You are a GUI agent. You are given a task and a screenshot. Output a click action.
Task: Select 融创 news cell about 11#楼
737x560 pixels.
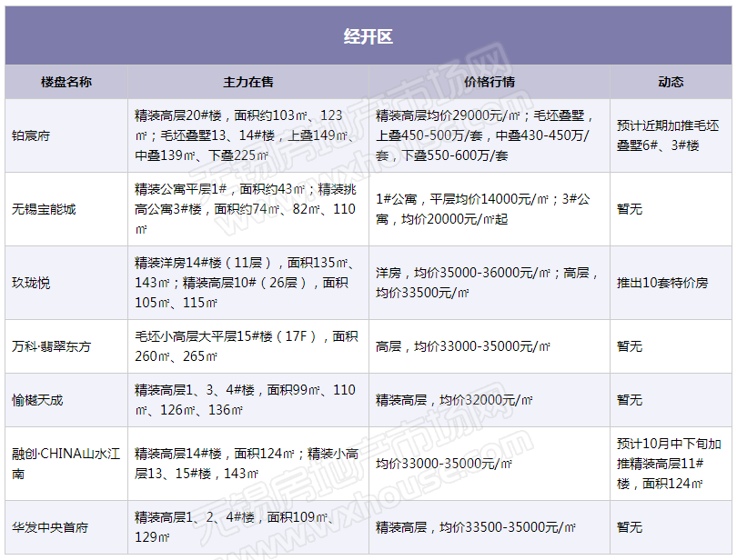669,464
